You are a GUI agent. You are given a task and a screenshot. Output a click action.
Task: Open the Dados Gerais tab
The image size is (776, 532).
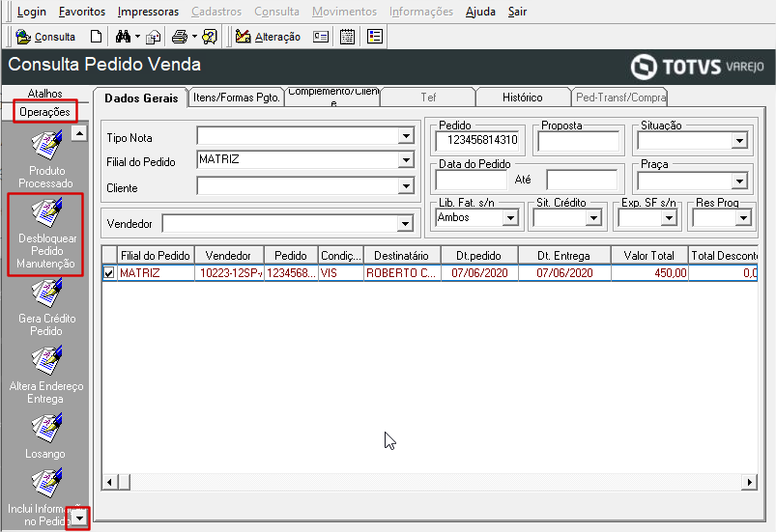(141, 98)
